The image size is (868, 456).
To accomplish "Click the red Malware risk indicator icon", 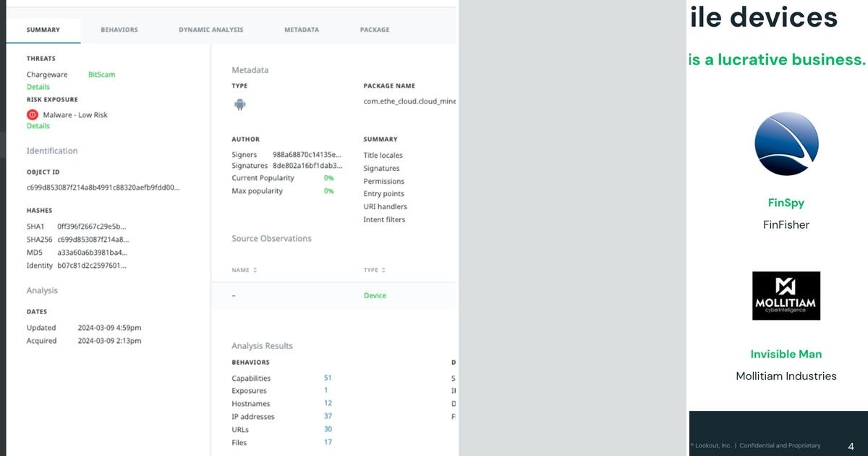I will coord(32,114).
